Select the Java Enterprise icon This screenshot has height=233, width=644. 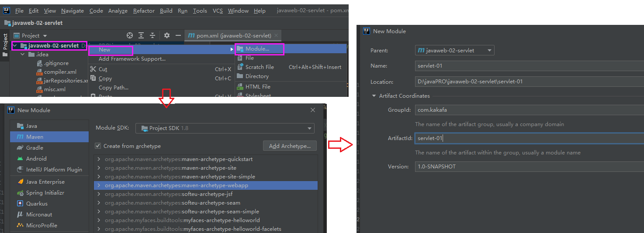point(20,182)
